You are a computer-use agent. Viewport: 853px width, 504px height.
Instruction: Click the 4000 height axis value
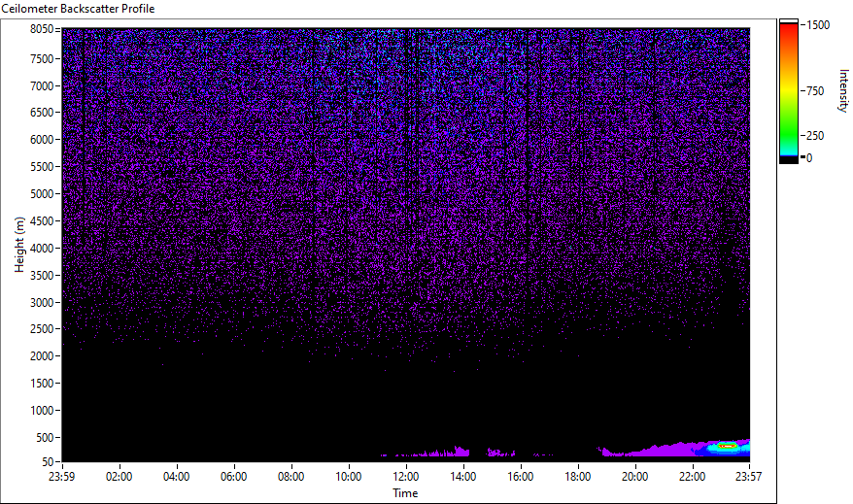42,249
